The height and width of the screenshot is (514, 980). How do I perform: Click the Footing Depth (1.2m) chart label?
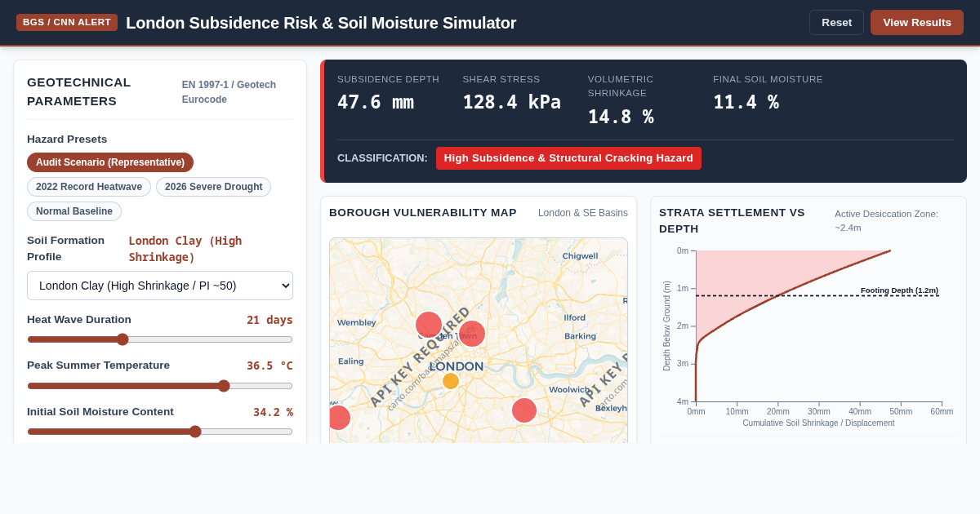[899, 290]
